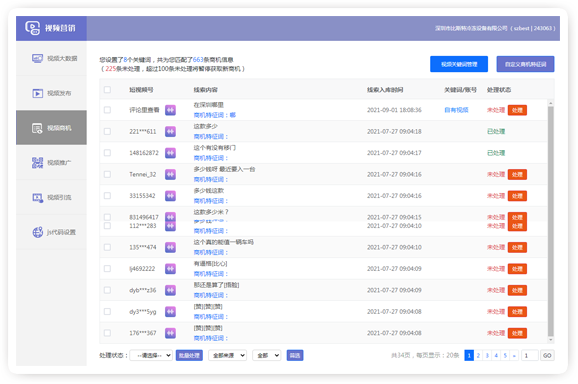Check the box for row 148162872
The width and height of the screenshot is (578, 384).
[107, 153]
